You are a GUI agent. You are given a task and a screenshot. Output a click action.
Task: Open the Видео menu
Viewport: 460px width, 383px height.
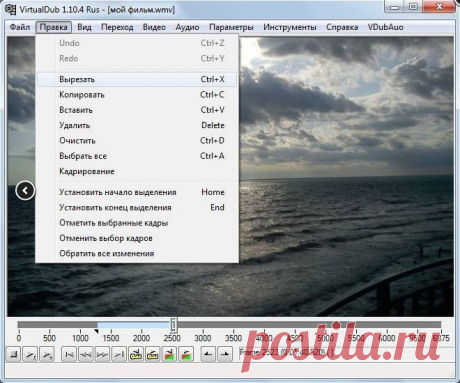[154, 27]
